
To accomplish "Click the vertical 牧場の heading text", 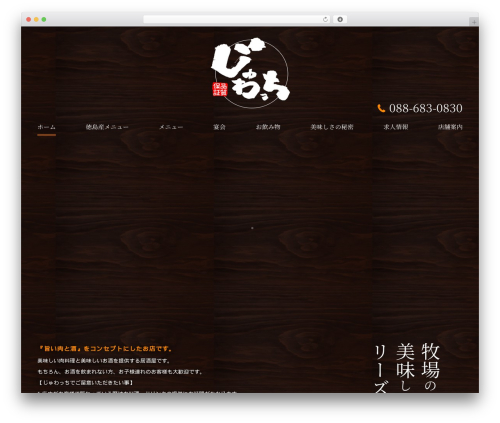I will tap(430, 367).
